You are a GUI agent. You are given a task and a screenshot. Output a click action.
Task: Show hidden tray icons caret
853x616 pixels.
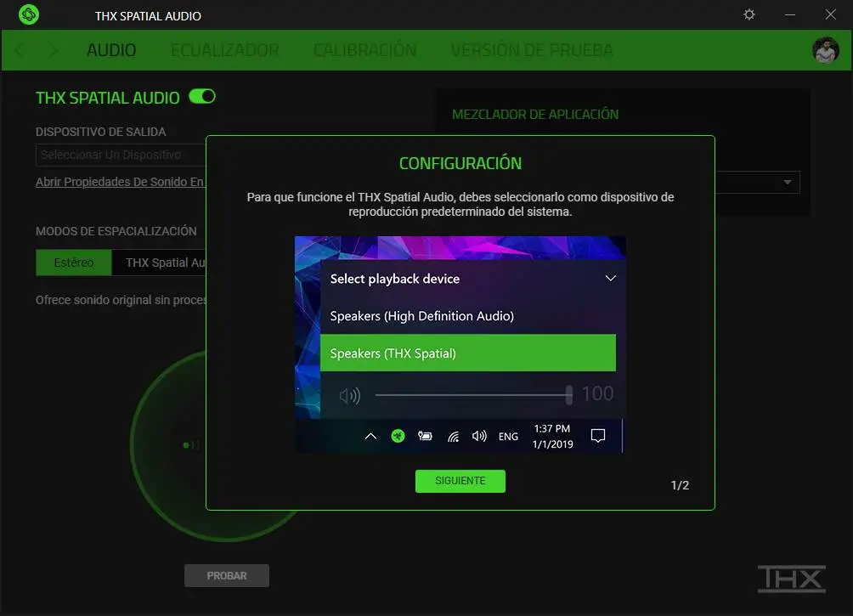pos(370,436)
